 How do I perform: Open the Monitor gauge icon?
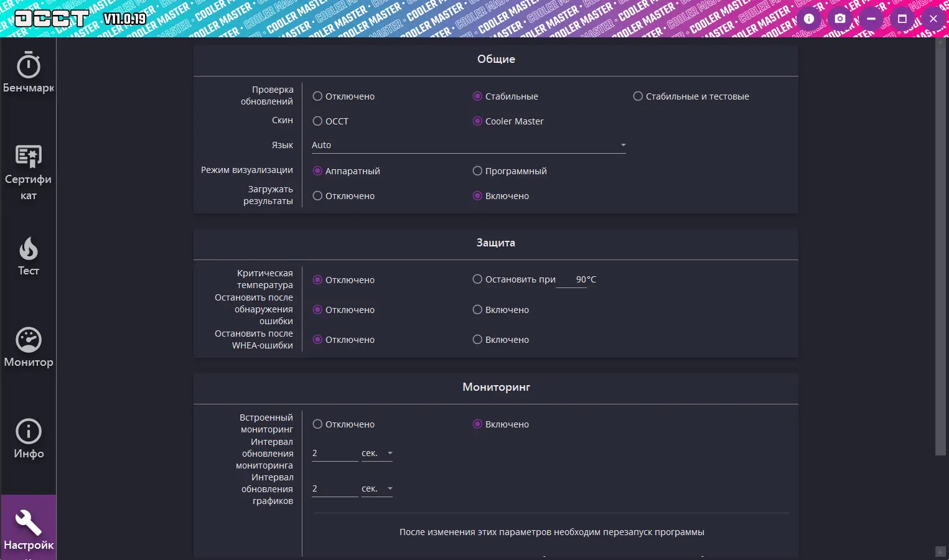(29, 340)
